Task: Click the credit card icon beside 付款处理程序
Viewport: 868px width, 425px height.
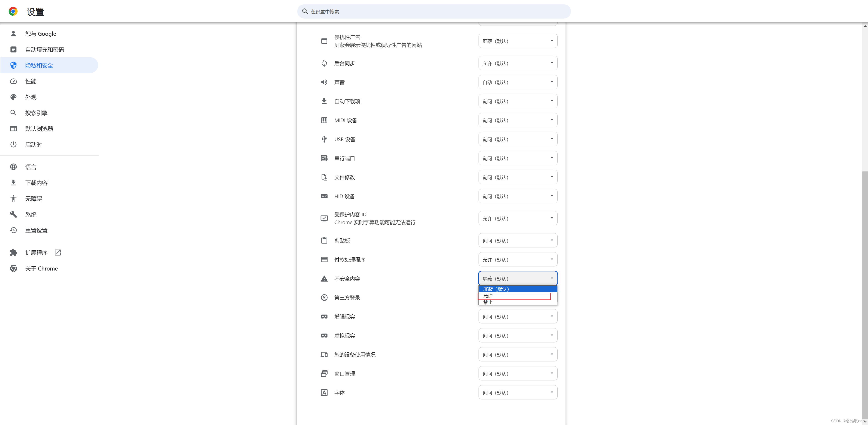Action: coord(324,260)
